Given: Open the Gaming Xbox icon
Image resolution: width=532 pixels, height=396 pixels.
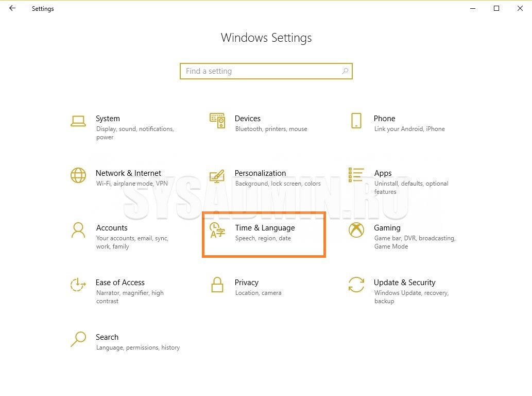Looking at the screenshot, I should pos(356,230).
